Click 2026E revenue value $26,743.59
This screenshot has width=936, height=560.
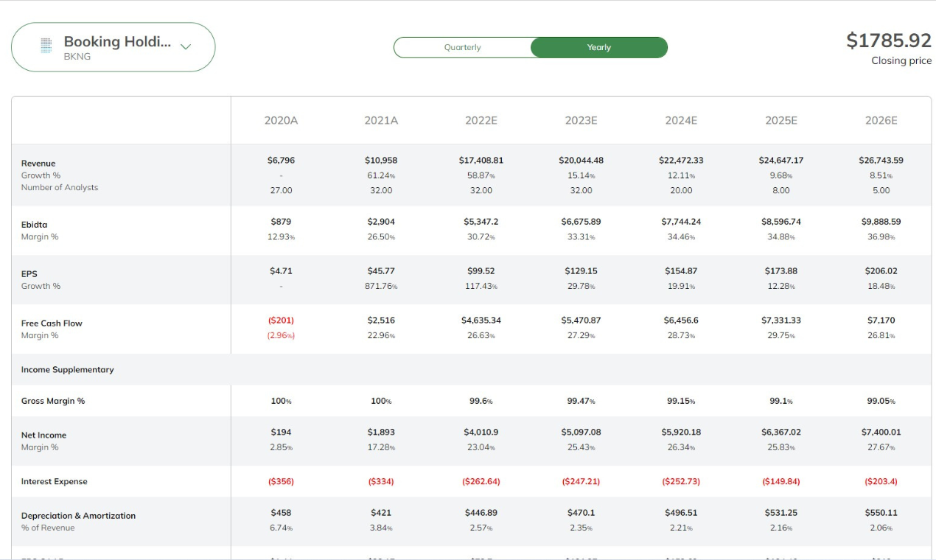[881, 160]
